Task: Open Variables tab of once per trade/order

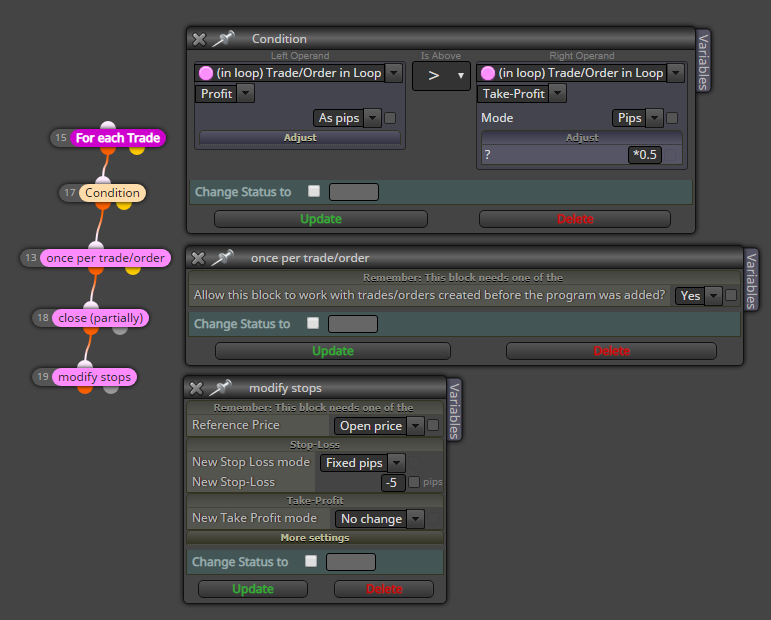Action: pos(751,280)
